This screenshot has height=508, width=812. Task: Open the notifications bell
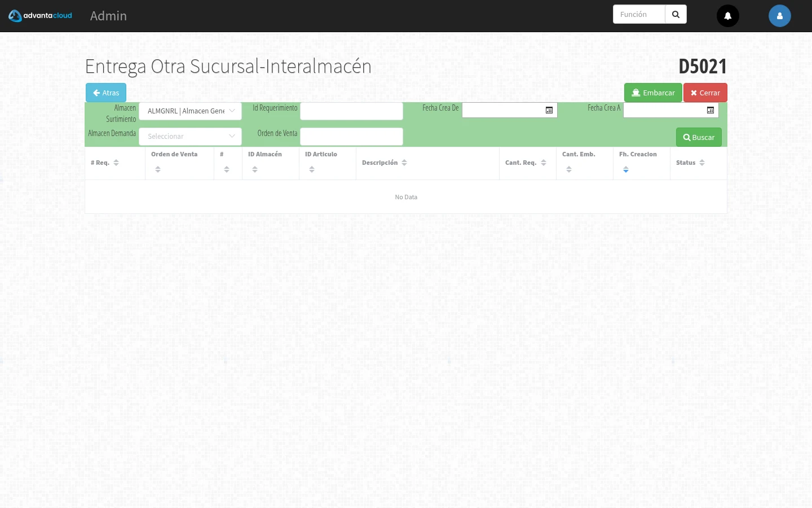[728, 16]
